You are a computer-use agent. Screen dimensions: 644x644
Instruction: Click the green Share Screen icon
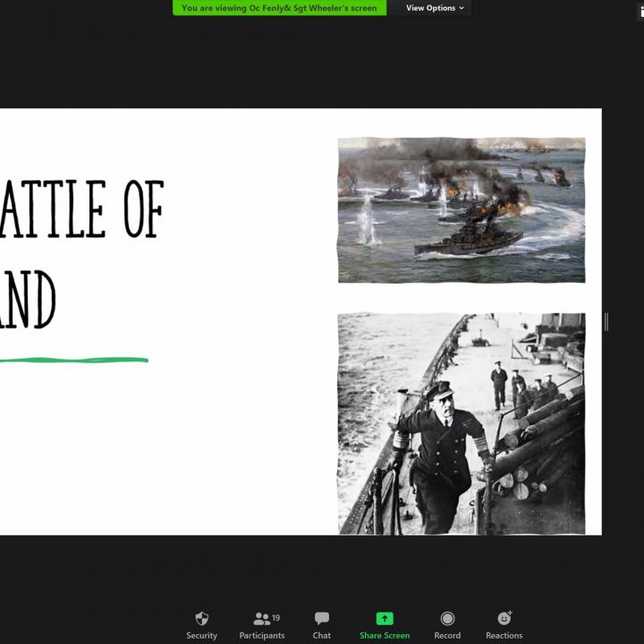coord(385,618)
